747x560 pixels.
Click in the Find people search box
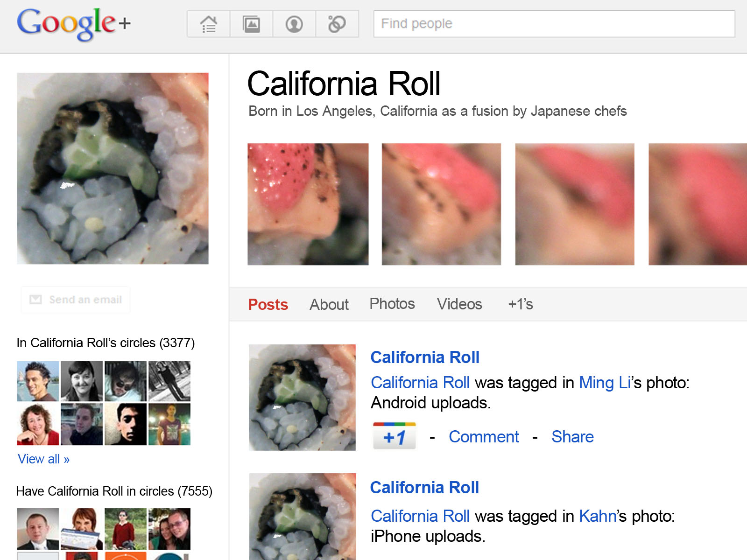(x=553, y=24)
